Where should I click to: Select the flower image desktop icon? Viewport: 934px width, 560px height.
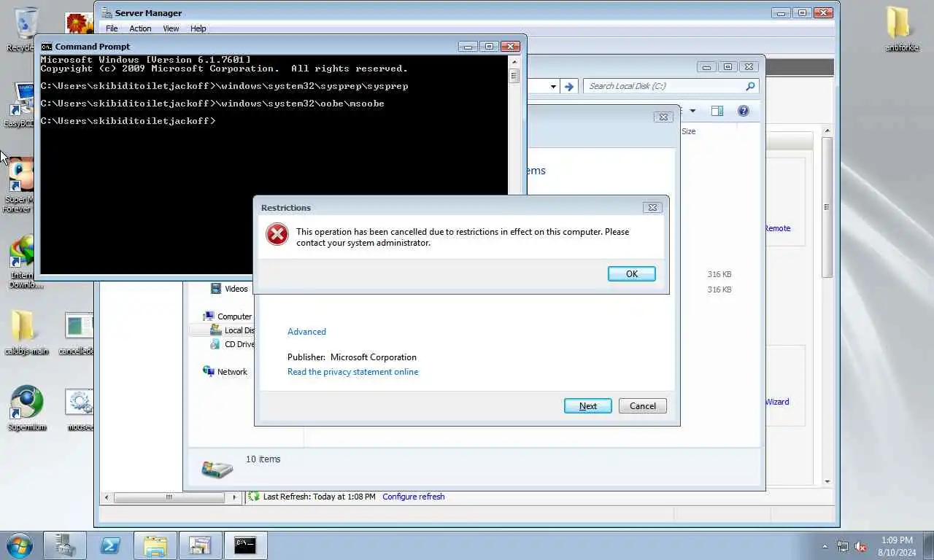pos(79,23)
